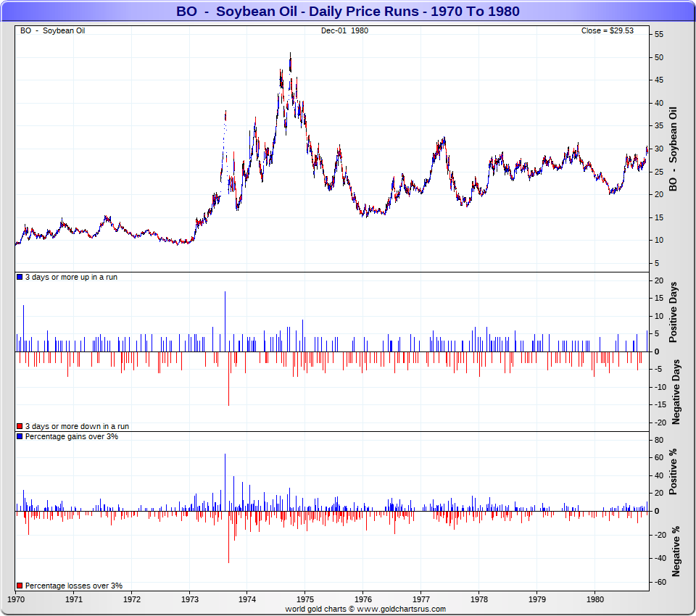The width and height of the screenshot is (696, 616).
Task: Click the 45 tick on the price axis
Action: 659,80
